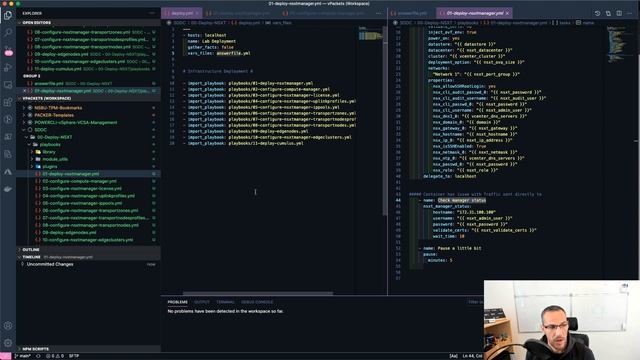Open the Debug Console panel tab
Image resolution: width=640 pixels, height=360 pixels.
click(x=257, y=302)
